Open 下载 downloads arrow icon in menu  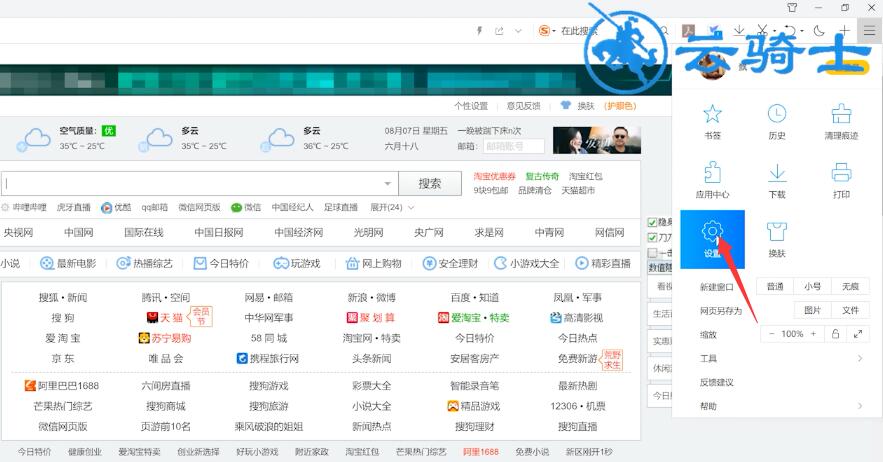(x=777, y=172)
